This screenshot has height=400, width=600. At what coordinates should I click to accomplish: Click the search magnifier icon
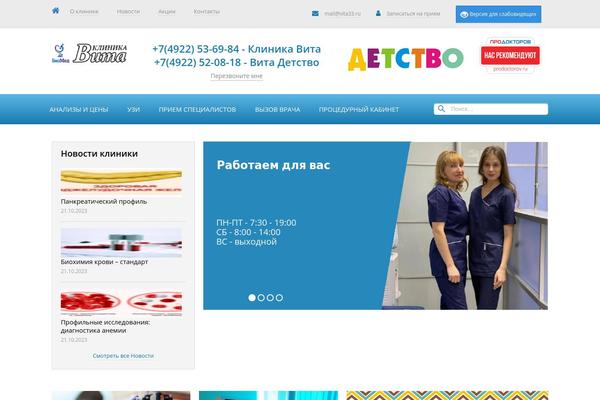coord(441,109)
